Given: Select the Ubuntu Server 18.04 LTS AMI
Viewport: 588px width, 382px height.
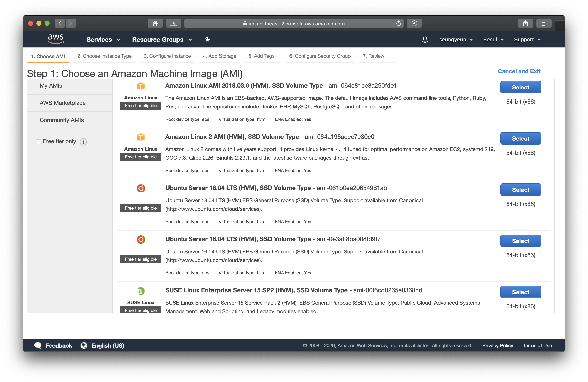Looking at the screenshot, I should click(520, 190).
